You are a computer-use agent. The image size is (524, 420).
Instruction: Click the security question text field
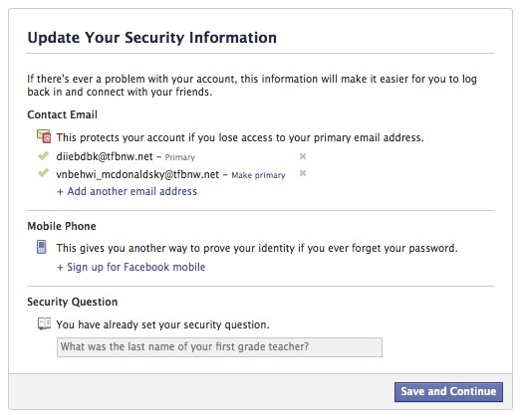click(x=219, y=347)
